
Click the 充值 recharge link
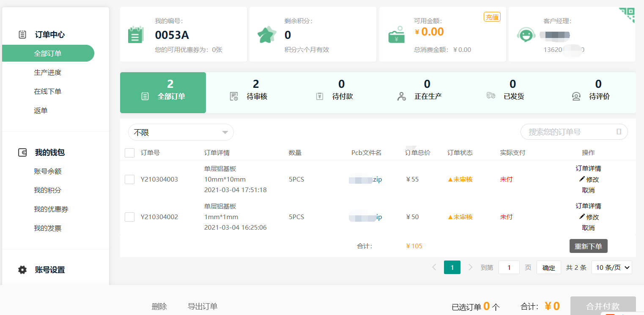point(492,17)
